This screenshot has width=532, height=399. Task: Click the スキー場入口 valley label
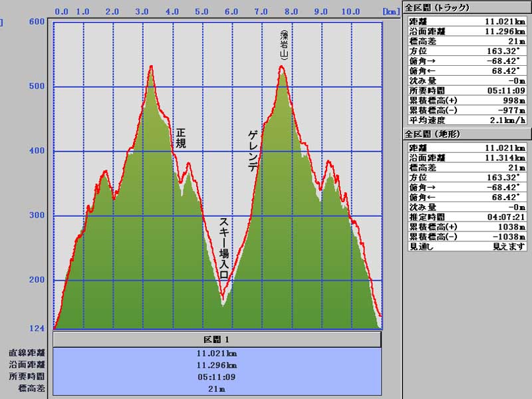pos(224,248)
